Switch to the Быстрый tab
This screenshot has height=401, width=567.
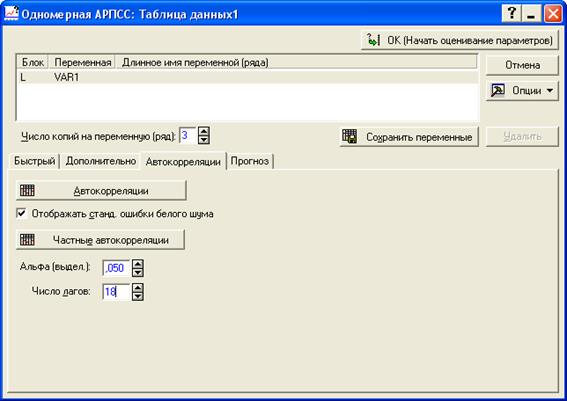34,161
